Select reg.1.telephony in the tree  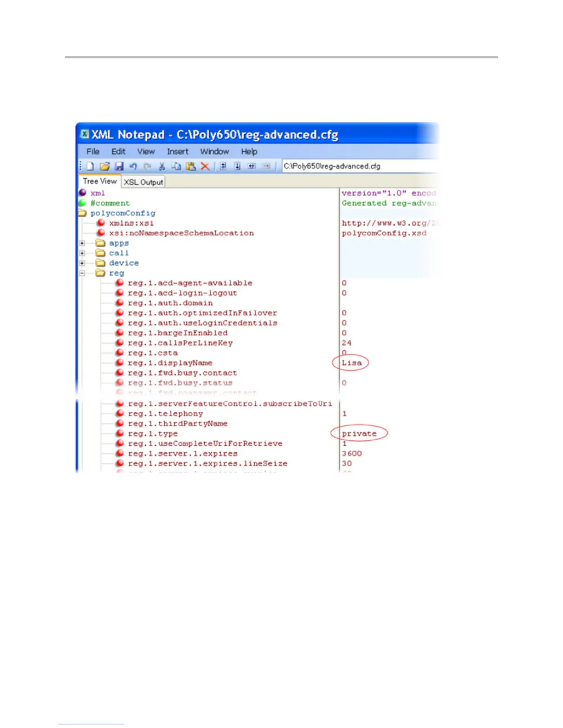(165, 414)
